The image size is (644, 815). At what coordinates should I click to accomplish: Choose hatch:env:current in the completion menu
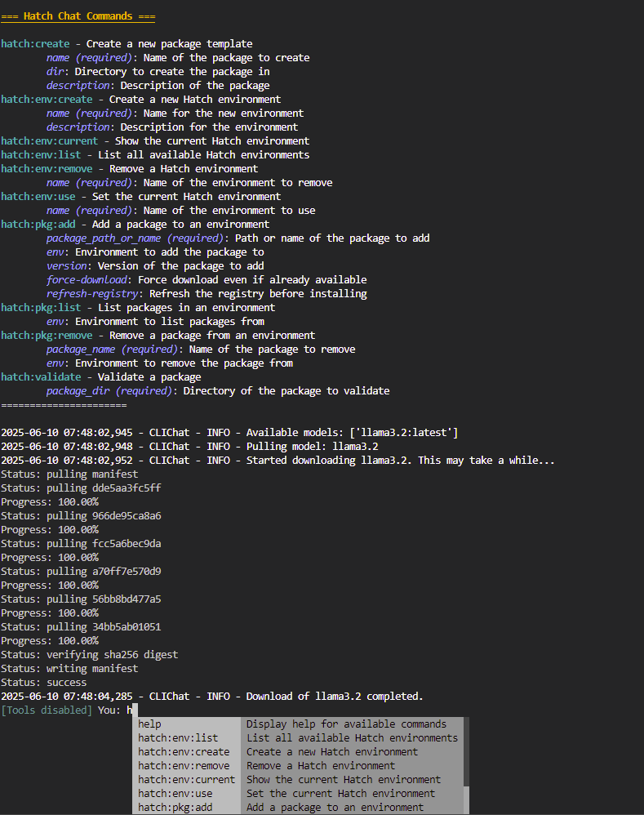point(187,780)
